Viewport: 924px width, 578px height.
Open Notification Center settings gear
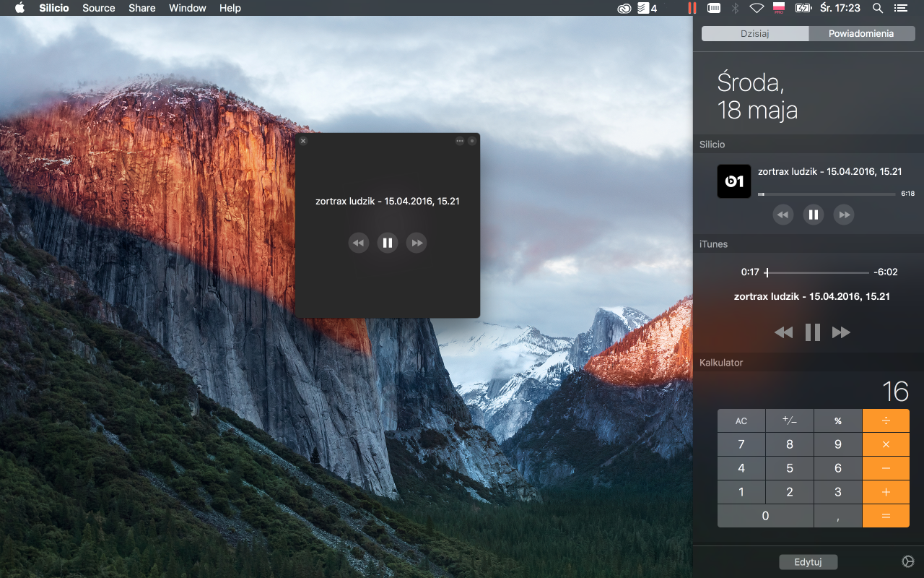pyautogui.click(x=908, y=561)
